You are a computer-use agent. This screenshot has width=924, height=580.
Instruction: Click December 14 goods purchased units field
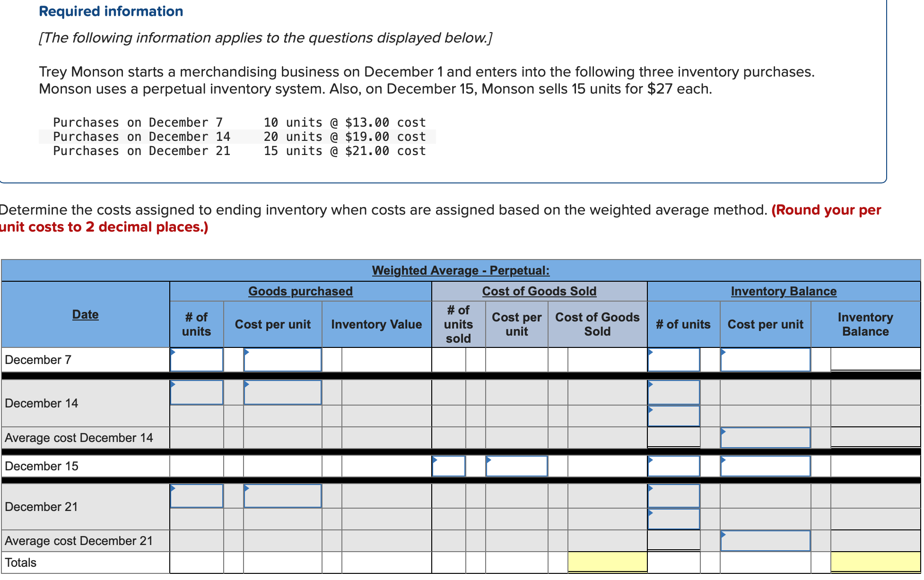[x=197, y=392]
